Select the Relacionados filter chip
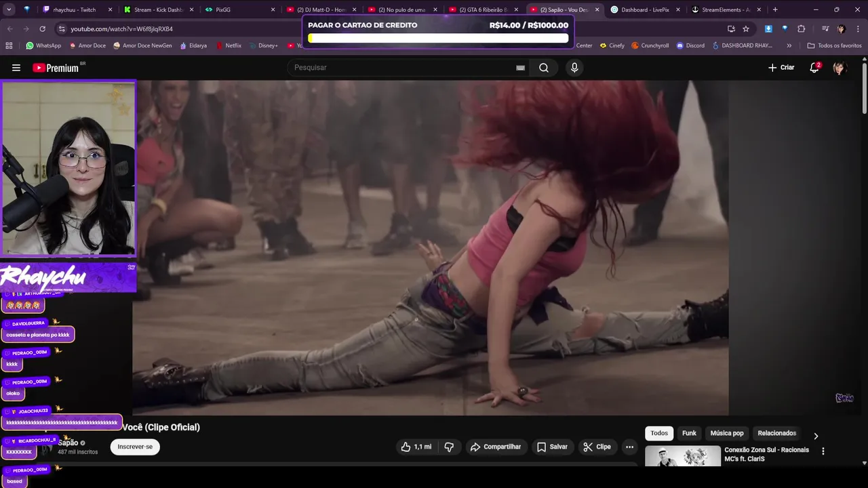The image size is (868, 488). 777,433
